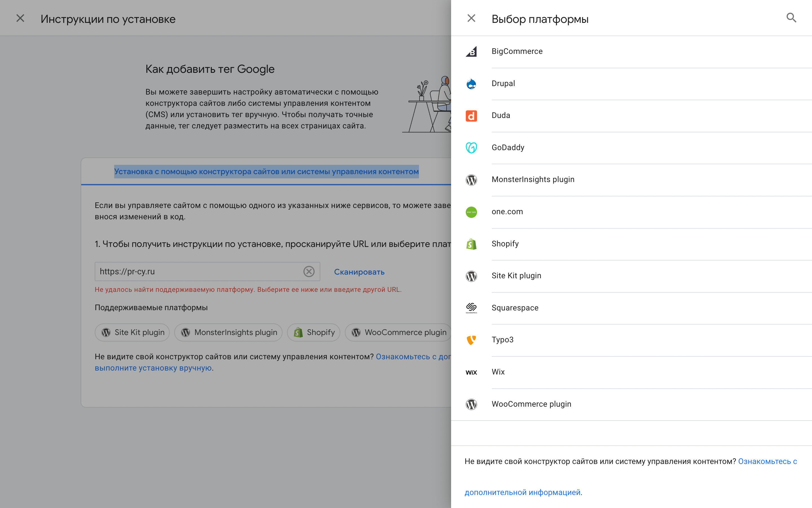Open the 'выполните установку вручную' link
812x508 pixels.
[x=153, y=368]
